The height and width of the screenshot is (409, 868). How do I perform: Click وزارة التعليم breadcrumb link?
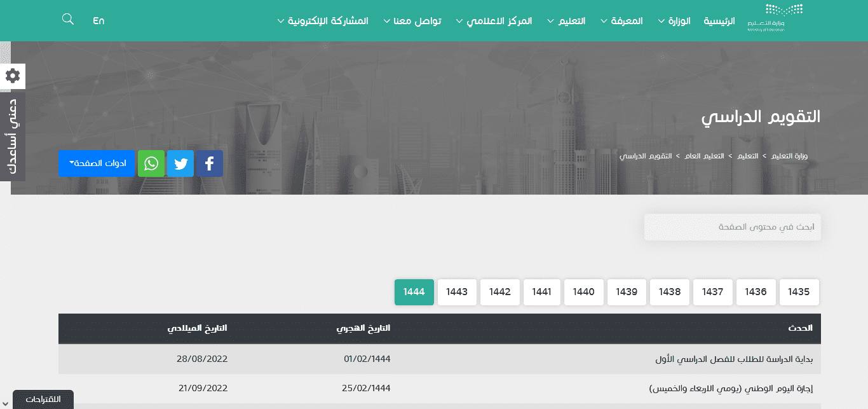(x=789, y=156)
